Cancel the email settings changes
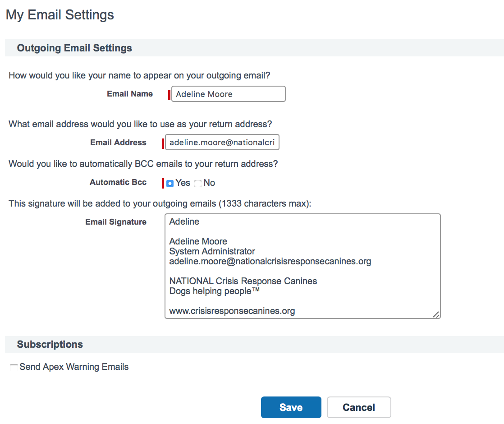Screen dimensions: 504x424 (358, 407)
